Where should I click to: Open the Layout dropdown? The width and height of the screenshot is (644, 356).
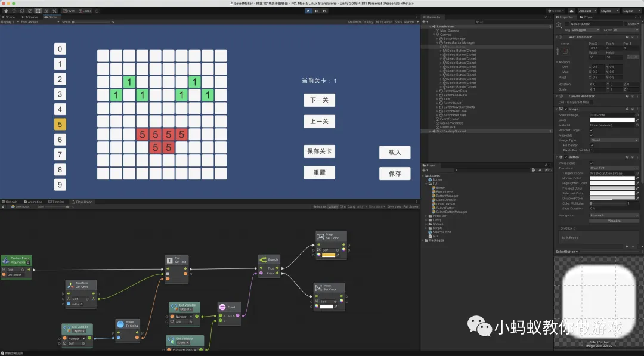pos(631,11)
